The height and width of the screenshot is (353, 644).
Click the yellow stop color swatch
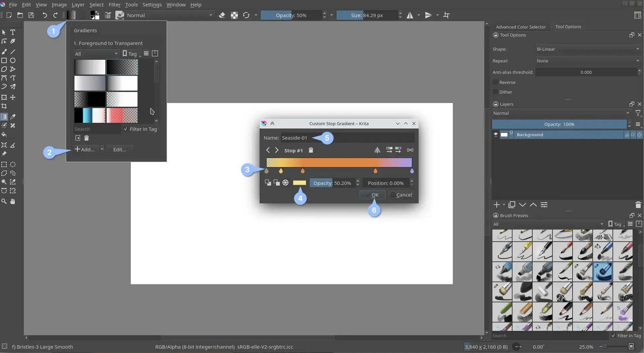(300, 183)
